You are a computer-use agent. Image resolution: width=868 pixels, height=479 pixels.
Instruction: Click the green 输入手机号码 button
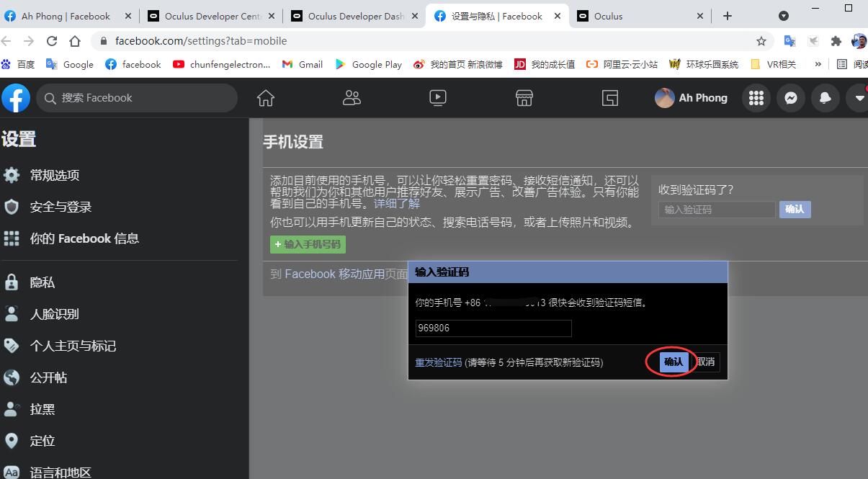[308, 244]
